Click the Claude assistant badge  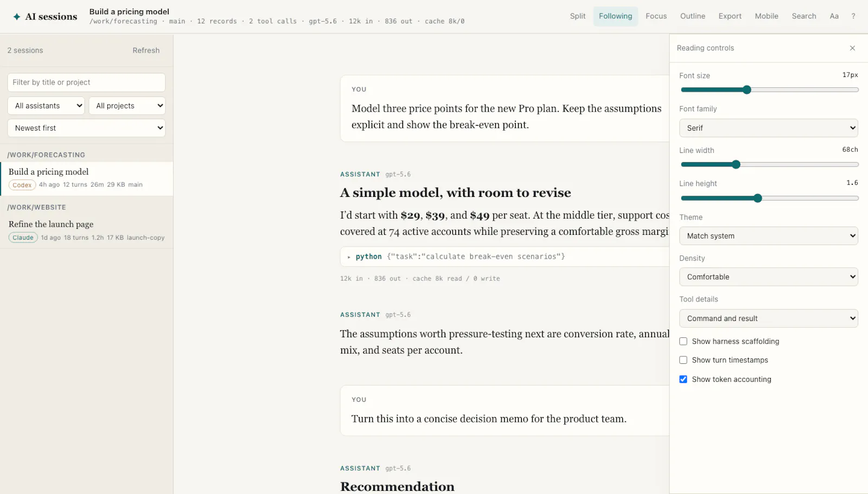pos(23,238)
